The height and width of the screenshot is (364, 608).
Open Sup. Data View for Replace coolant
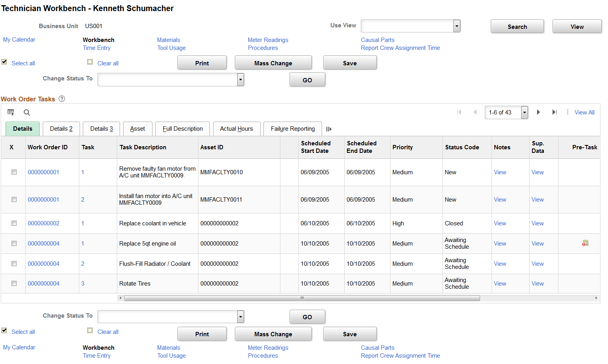point(537,223)
